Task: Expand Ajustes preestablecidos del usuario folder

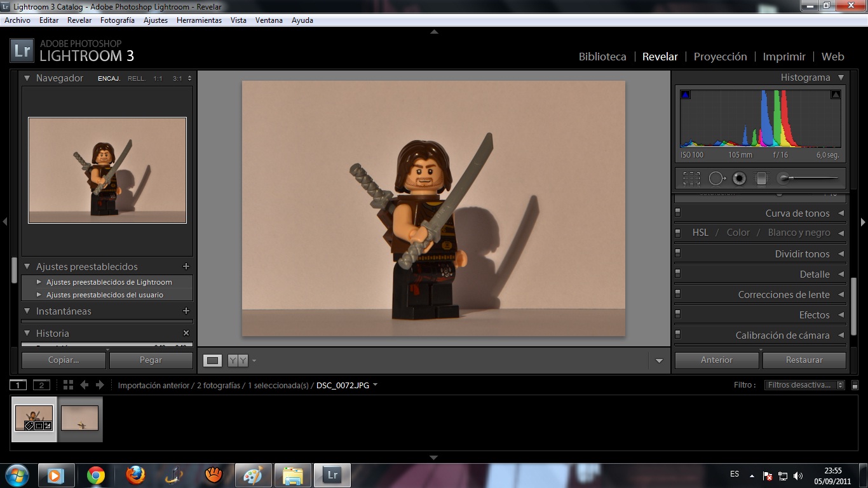Action: coord(39,295)
